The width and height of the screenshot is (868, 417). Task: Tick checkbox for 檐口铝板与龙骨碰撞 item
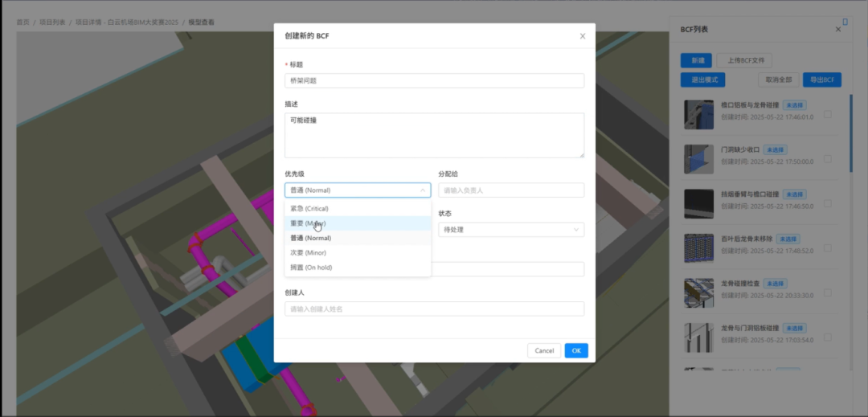[828, 114]
